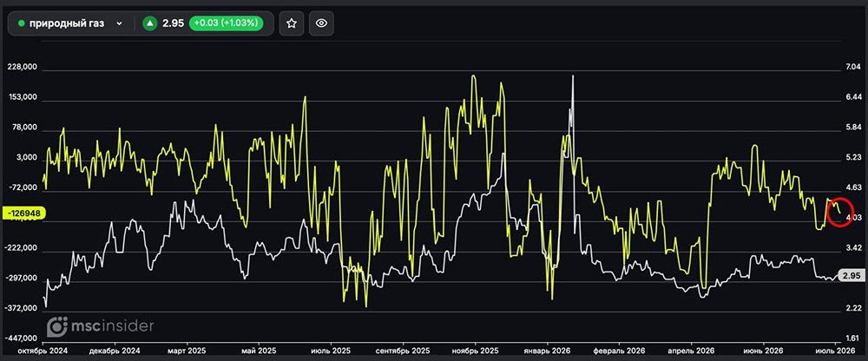Select the ноябрь 2025 time label
The image size is (868, 361).
(x=476, y=351)
